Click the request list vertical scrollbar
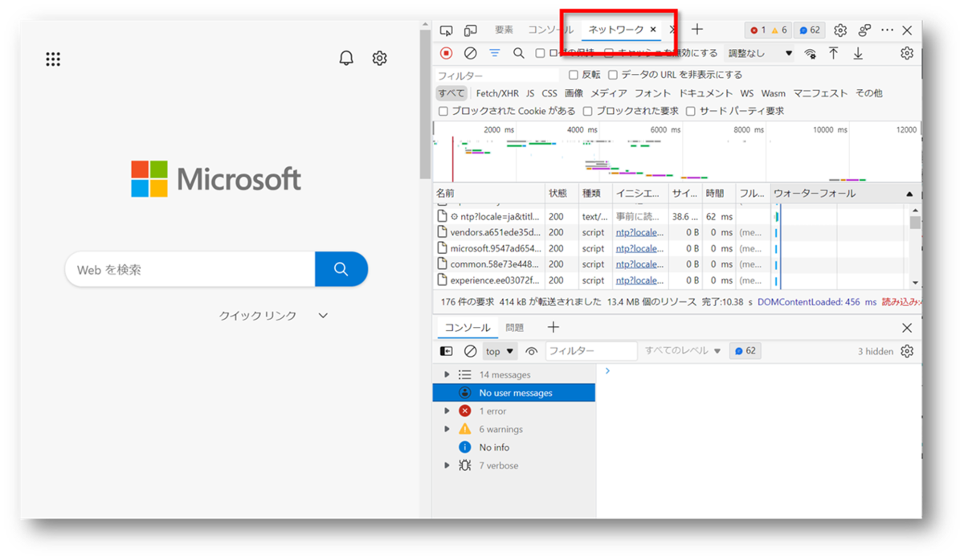 [915, 247]
